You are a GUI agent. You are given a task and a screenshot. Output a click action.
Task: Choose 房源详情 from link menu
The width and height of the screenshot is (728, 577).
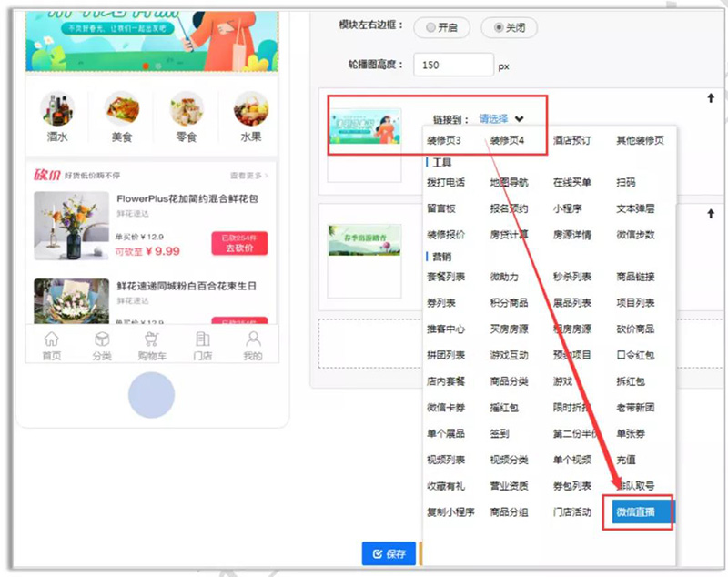coord(572,235)
